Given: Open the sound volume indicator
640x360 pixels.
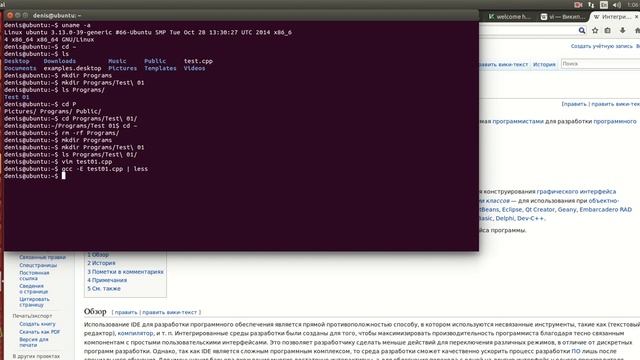Looking at the screenshot, I should [617, 4].
